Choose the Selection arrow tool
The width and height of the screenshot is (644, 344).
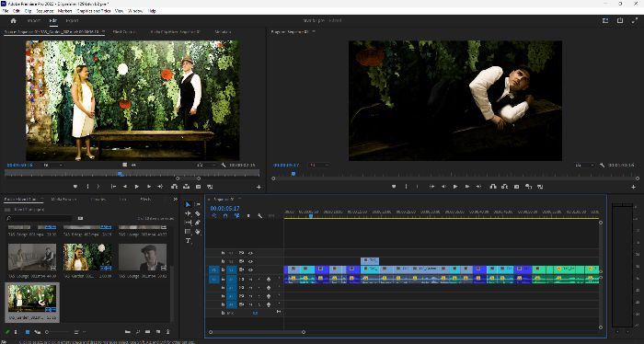pos(188,204)
